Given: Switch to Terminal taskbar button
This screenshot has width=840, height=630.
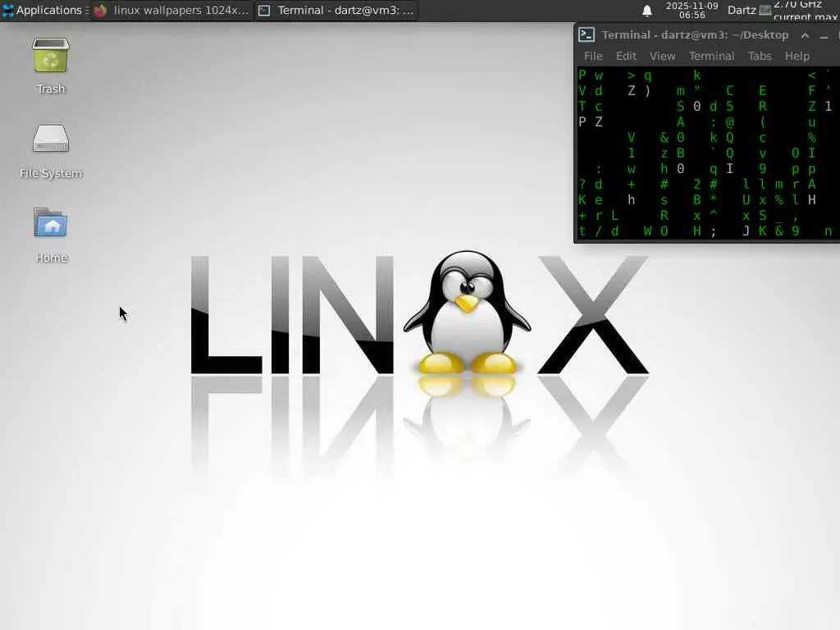Looking at the screenshot, I should tap(337, 10).
